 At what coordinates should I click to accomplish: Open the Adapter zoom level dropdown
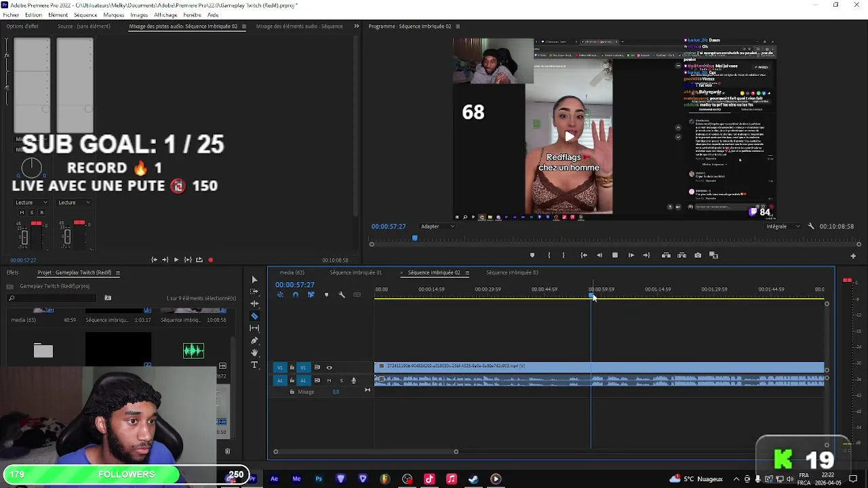[x=437, y=226]
